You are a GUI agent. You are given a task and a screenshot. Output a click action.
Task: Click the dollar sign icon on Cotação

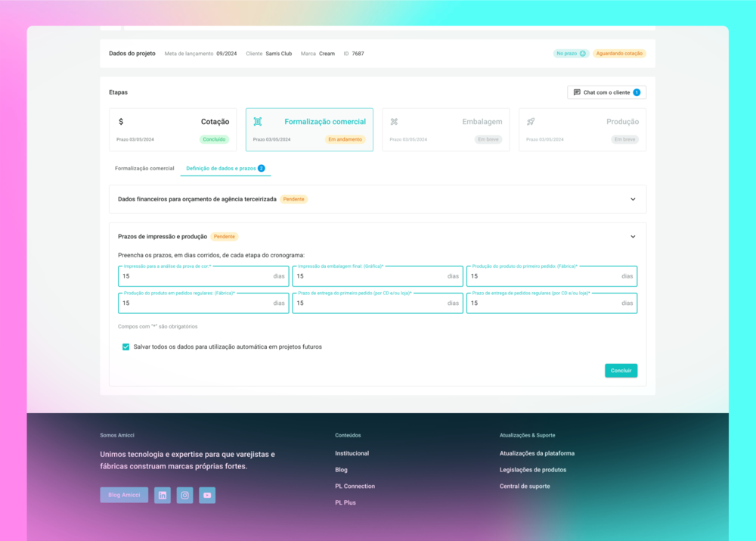point(121,122)
